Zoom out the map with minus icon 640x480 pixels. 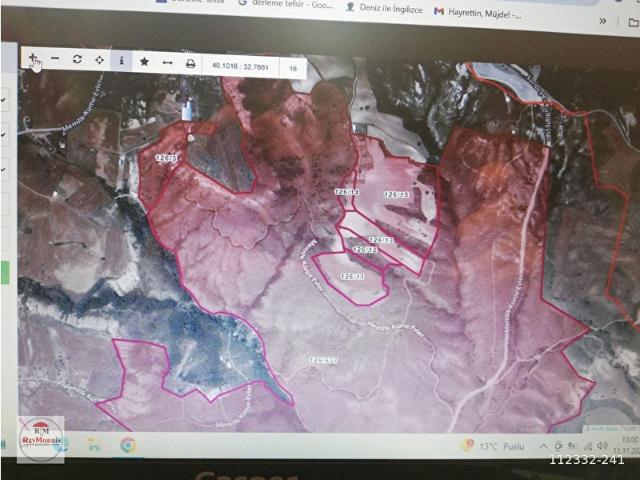55,59
